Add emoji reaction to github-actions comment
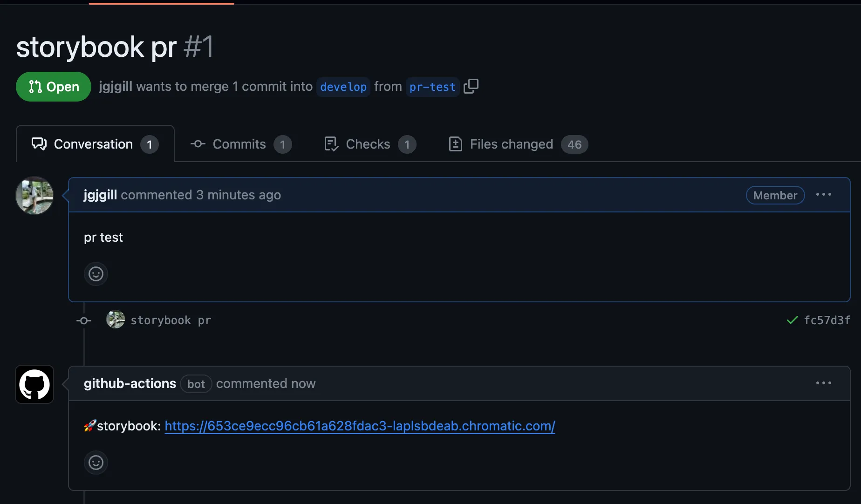The height and width of the screenshot is (504, 861). 96,463
